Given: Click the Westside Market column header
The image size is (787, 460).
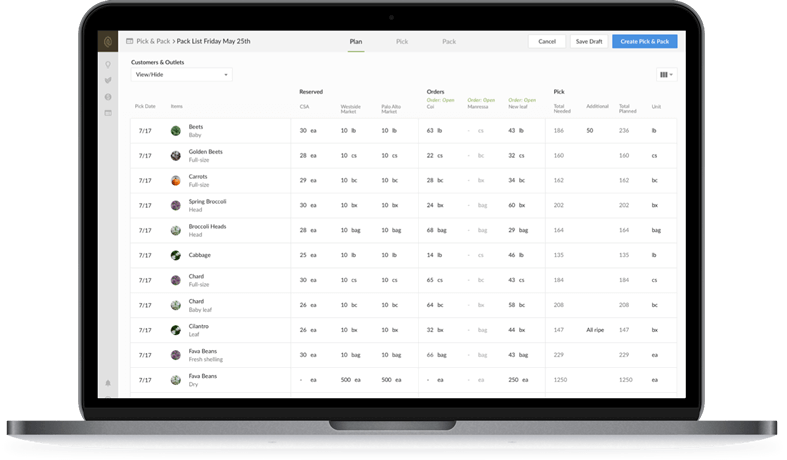Looking at the screenshot, I should [350, 109].
